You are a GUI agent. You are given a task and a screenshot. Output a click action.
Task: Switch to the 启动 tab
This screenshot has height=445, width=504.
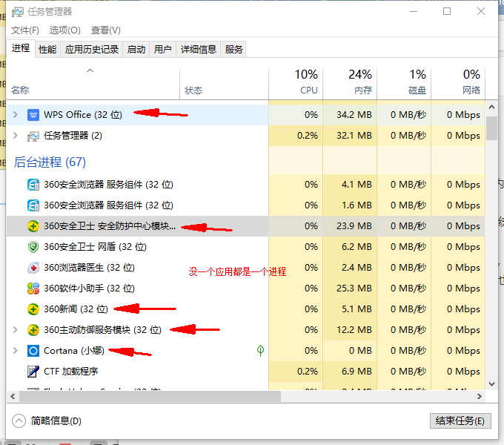coord(136,50)
